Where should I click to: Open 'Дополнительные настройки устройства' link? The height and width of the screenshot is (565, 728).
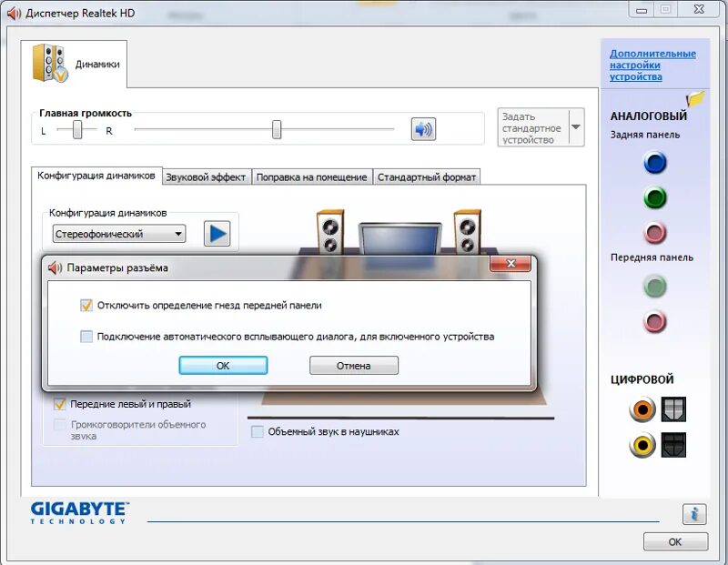tap(652, 65)
